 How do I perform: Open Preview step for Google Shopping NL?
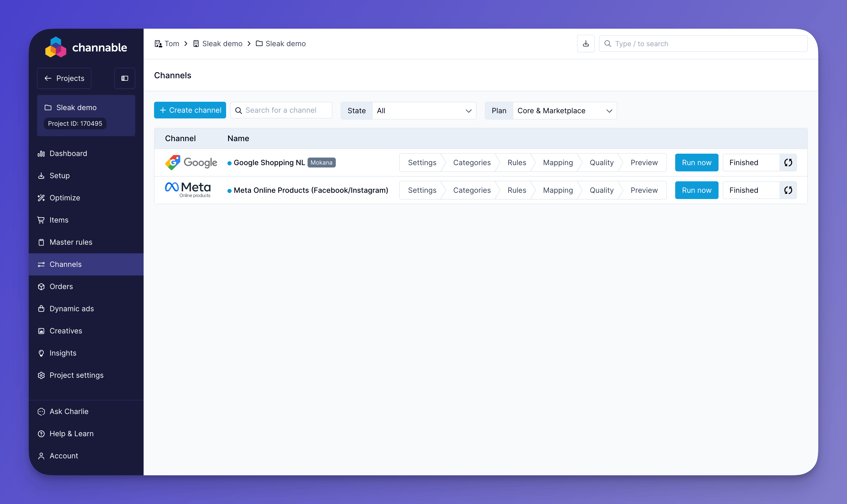click(644, 162)
